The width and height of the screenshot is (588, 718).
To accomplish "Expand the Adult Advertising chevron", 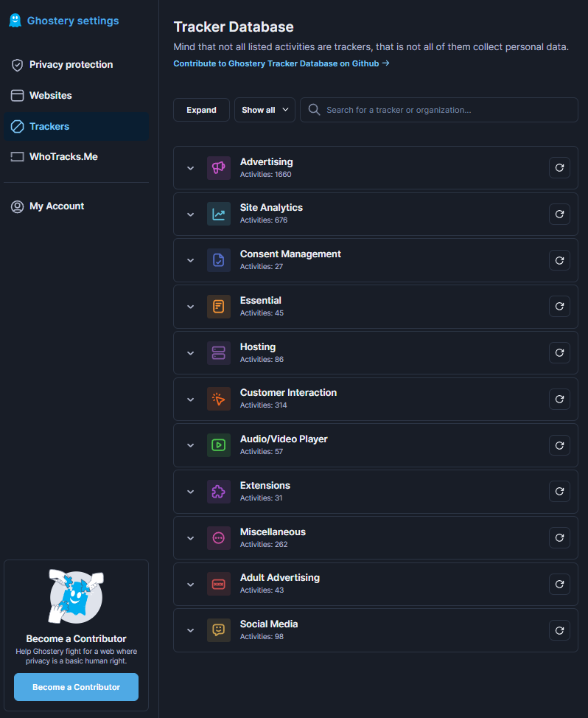I will click(x=190, y=585).
